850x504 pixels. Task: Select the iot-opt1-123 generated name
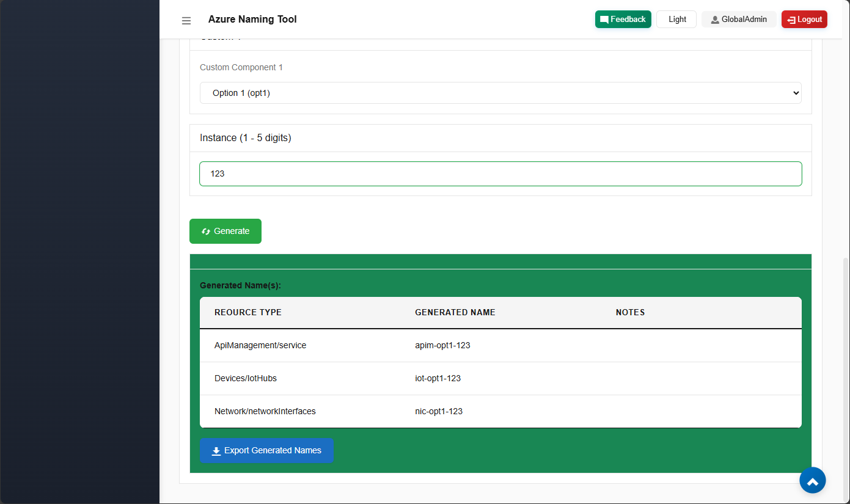[x=438, y=378]
